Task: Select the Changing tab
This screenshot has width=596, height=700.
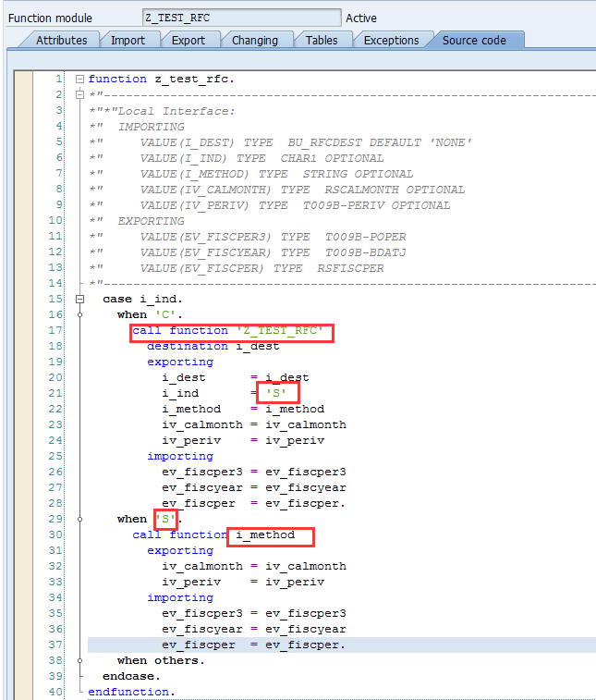Action: [254, 40]
